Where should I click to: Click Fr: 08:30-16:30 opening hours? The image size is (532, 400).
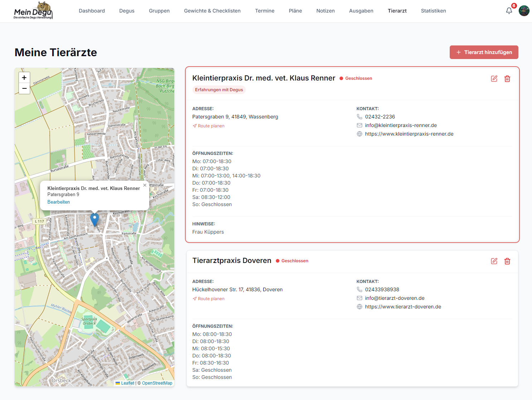[x=211, y=363]
